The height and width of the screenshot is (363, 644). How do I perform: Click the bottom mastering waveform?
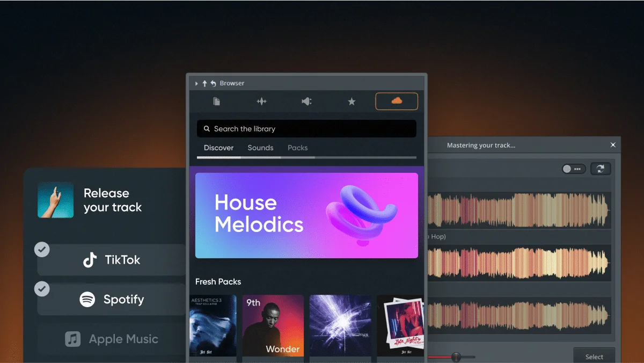tap(519, 315)
